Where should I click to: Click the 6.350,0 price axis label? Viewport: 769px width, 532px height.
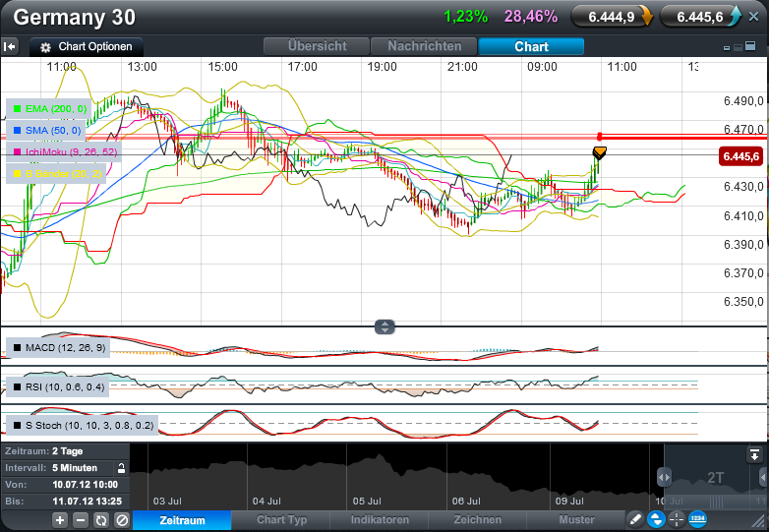point(743,302)
